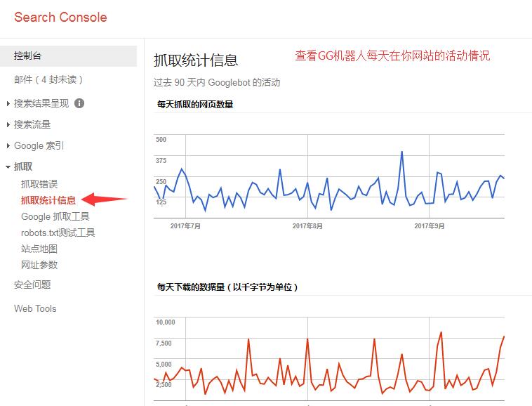Open Web Tools link
Screen dimensions: 532x406
[35, 308]
